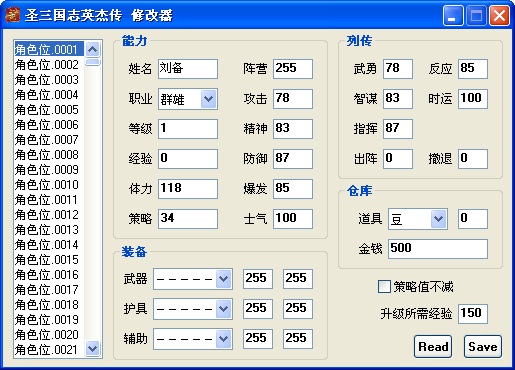Image resolution: width=515 pixels, height=370 pixels.
Task: Click the 金钱 field showing 500
Action: pos(438,249)
